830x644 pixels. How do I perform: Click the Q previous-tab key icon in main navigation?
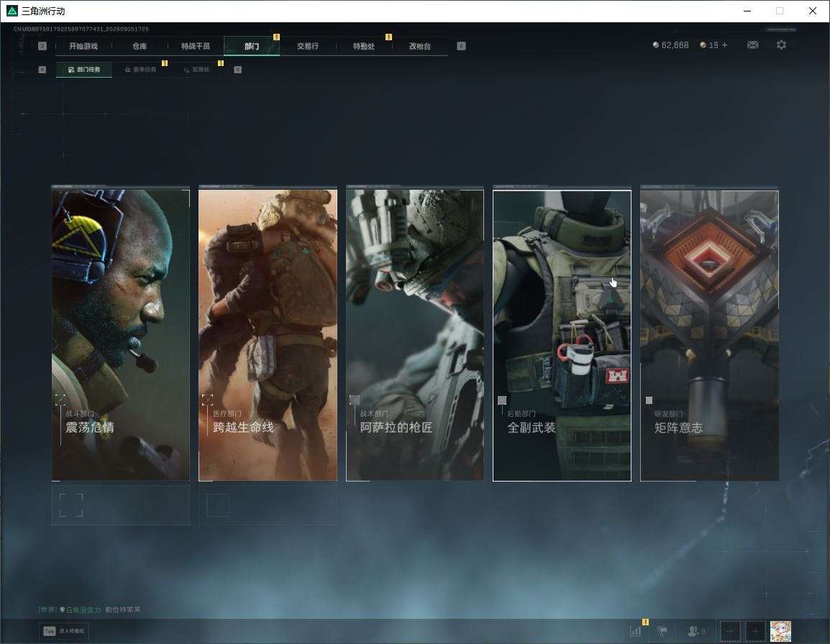(x=42, y=46)
